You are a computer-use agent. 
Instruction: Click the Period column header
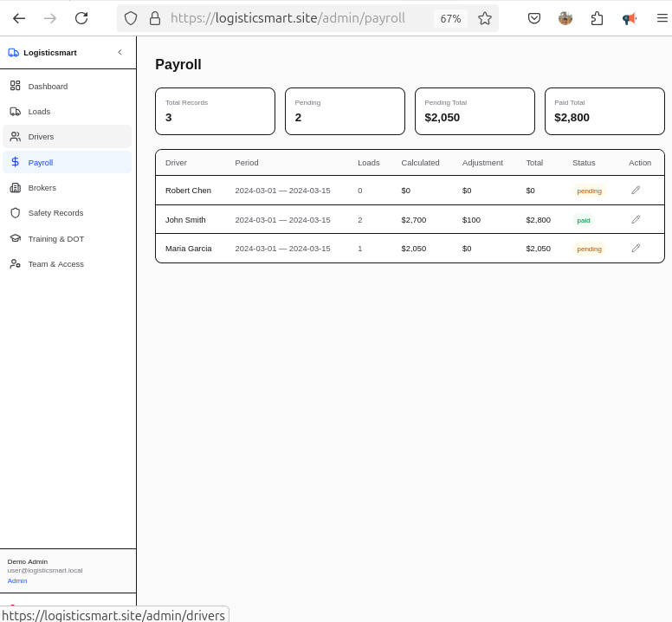tap(247, 163)
